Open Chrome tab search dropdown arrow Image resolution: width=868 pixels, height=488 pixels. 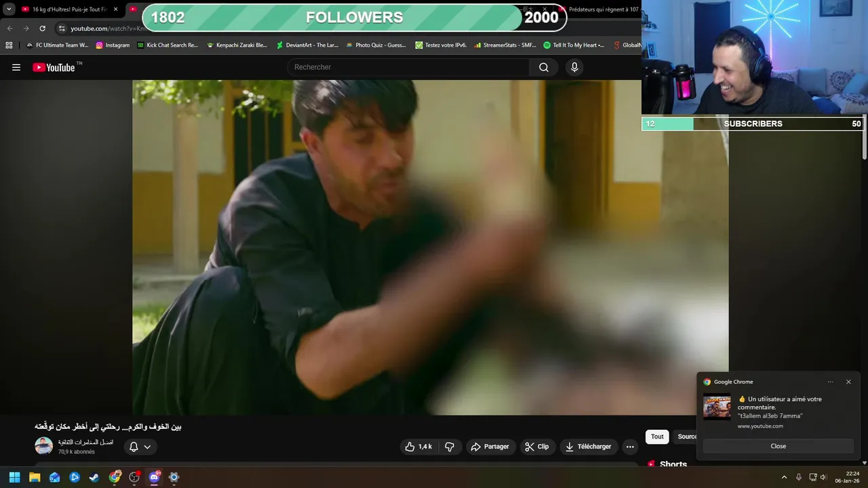point(9,9)
